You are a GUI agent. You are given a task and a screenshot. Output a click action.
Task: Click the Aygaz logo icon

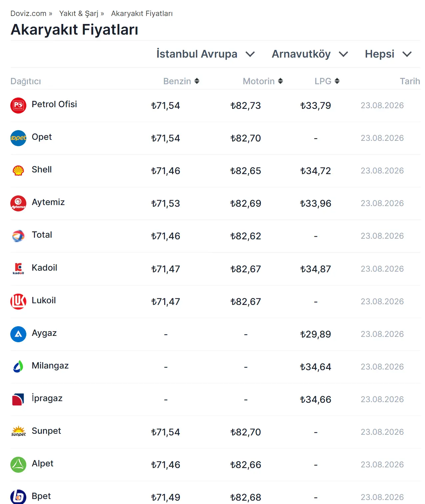[x=18, y=334]
